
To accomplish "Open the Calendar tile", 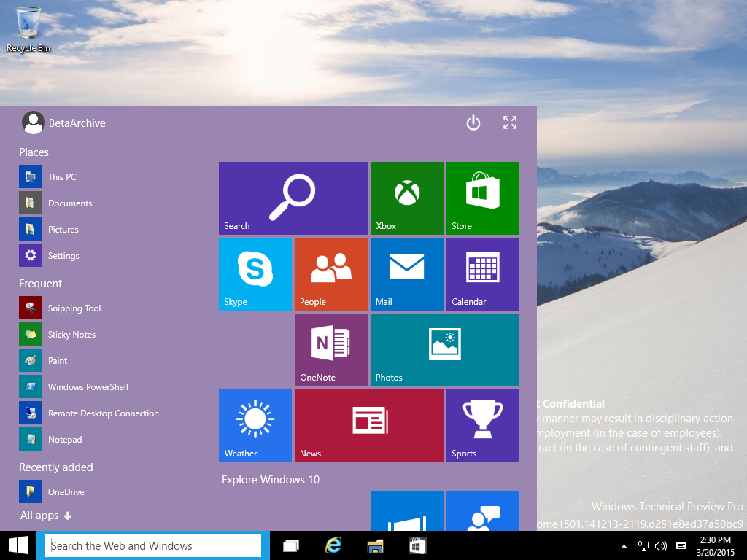I will (482, 273).
